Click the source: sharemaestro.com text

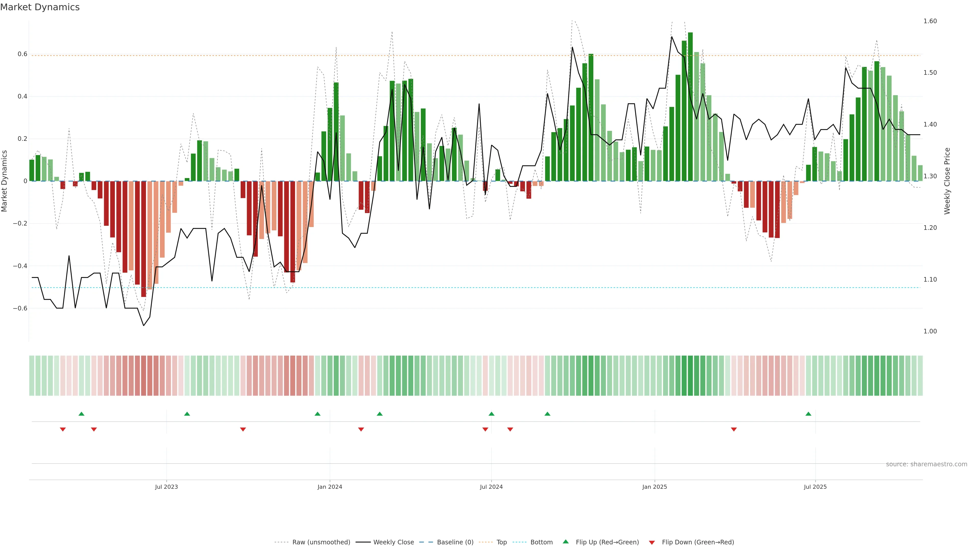point(926,464)
